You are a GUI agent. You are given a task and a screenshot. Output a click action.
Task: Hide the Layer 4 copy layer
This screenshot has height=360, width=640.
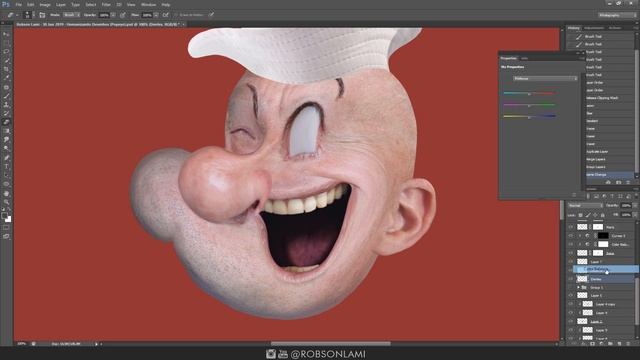571,304
